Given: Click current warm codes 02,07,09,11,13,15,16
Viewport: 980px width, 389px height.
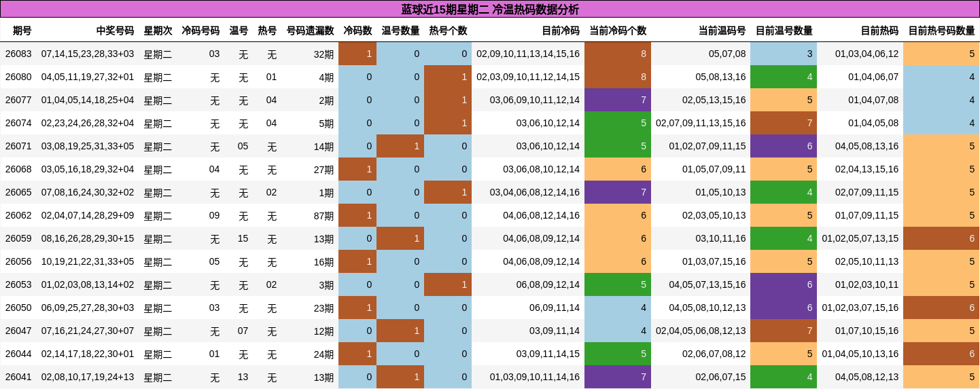Looking at the screenshot, I should [x=701, y=123].
